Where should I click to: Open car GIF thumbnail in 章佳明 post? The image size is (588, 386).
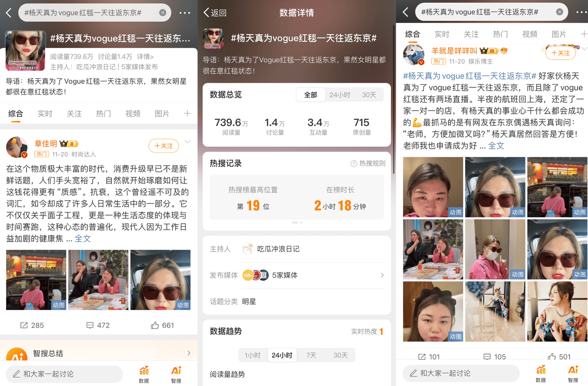36,280
